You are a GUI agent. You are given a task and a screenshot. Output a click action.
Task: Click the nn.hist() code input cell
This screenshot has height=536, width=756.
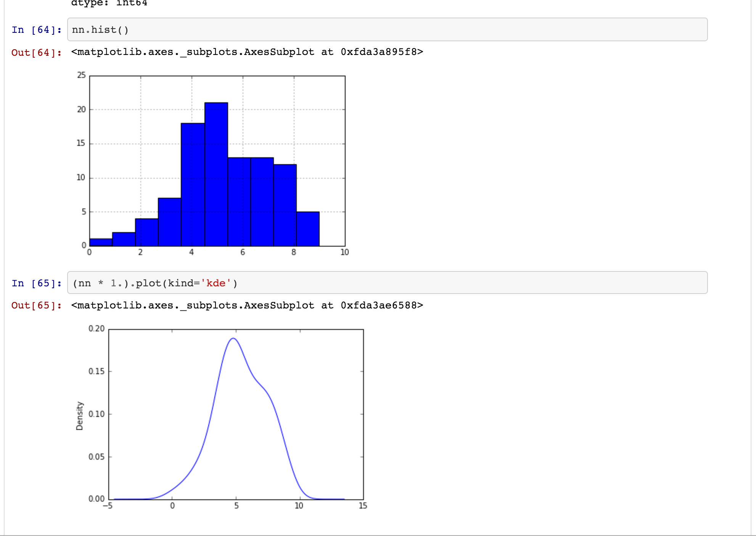387,29
